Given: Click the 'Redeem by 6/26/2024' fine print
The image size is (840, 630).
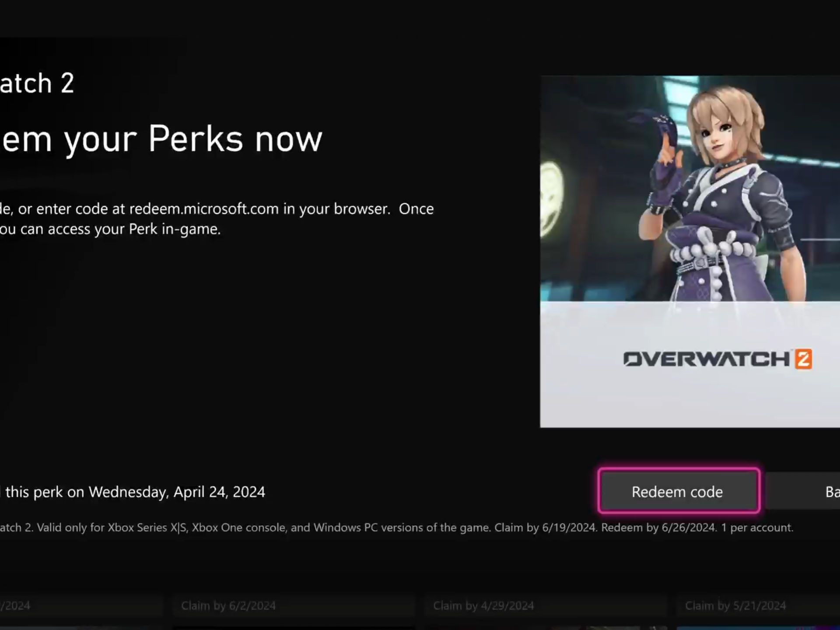Looking at the screenshot, I should point(658,528).
